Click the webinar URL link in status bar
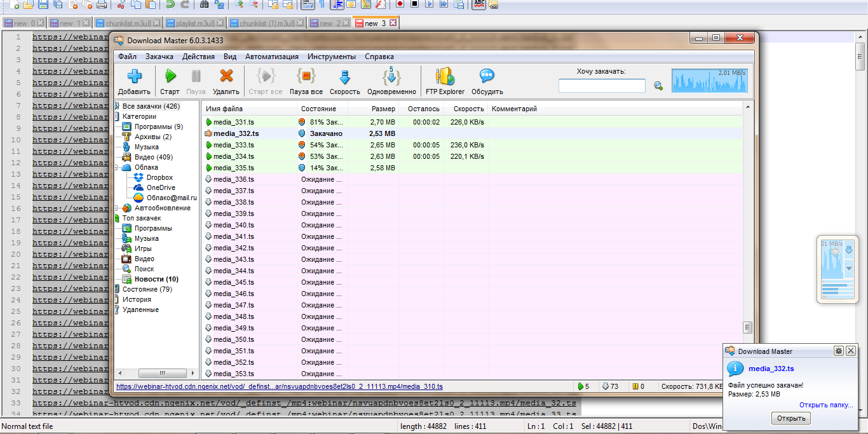The height and width of the screenshot is (434, 868). click(280, 386)
